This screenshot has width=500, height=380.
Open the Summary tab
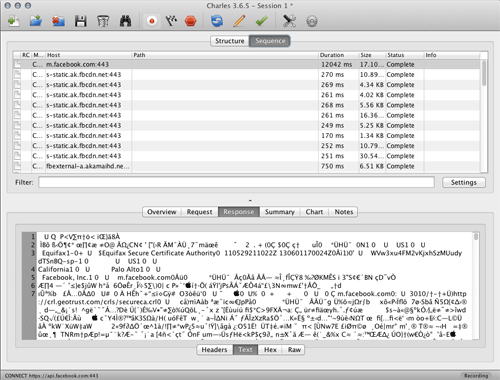coord(280,212)
